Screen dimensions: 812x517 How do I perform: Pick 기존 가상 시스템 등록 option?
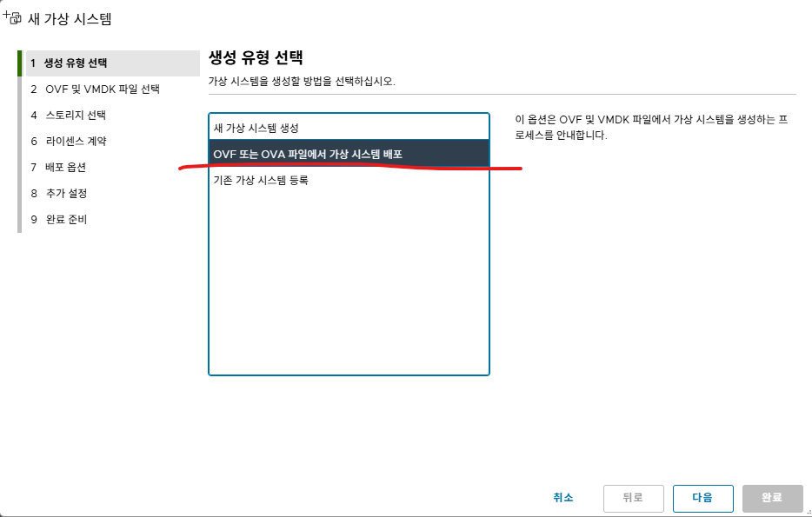tap(349, 180)
